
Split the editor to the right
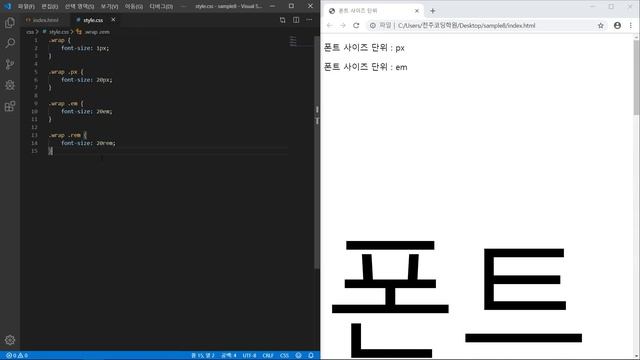pos(296,20)
